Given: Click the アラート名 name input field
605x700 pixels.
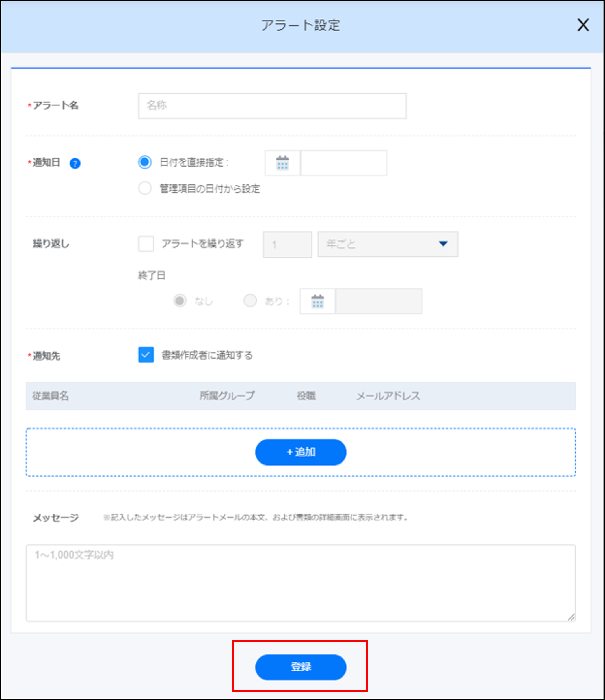Looking at the screenshot, I should click(x=272, y=106).
